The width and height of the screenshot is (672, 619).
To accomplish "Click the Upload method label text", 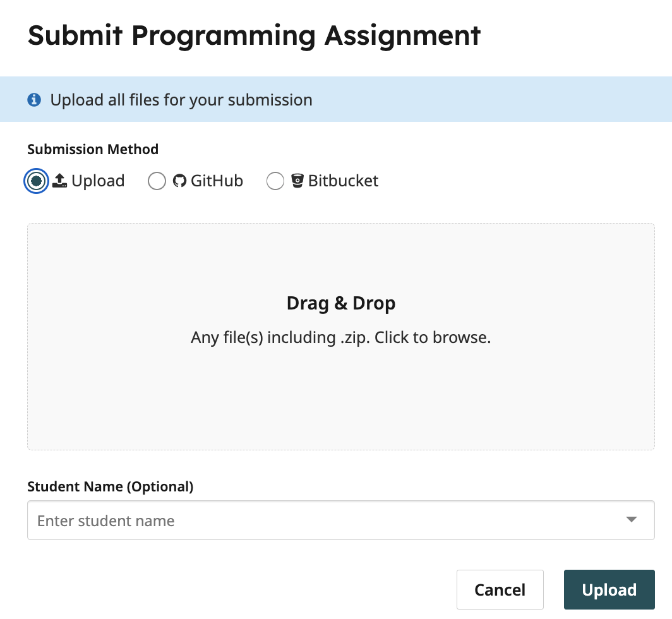I will pos(98,181).
